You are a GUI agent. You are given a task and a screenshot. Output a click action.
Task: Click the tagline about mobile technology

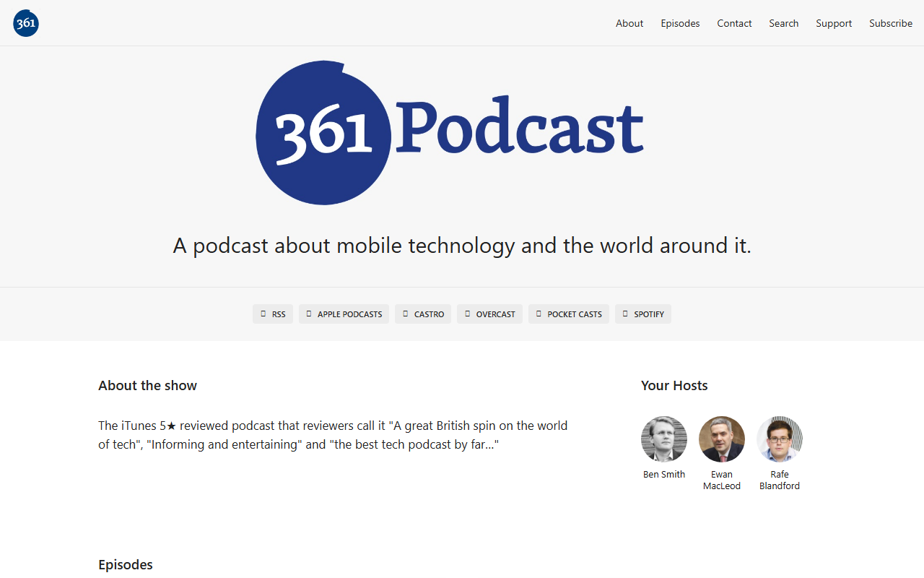pos(462,246)
